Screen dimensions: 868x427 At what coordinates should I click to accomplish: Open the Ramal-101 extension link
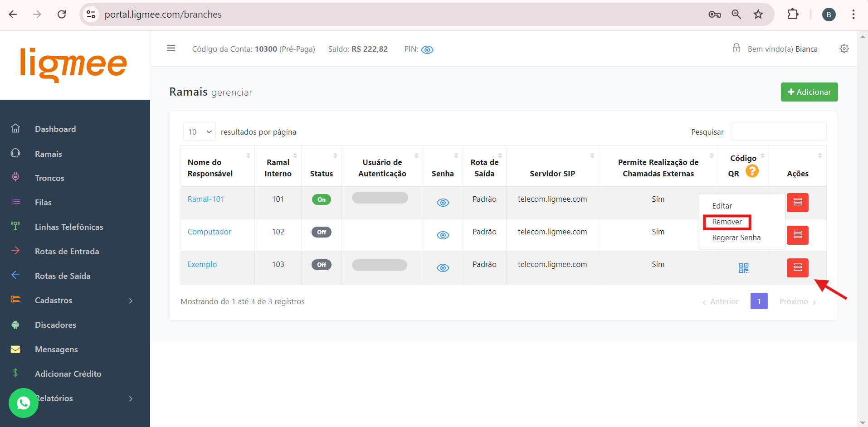tap(206, 199)
